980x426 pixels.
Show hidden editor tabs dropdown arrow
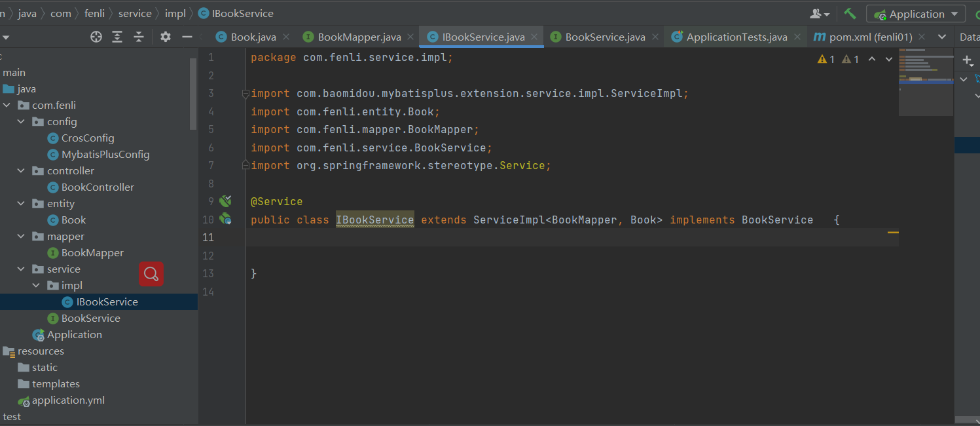coord(942,37)
